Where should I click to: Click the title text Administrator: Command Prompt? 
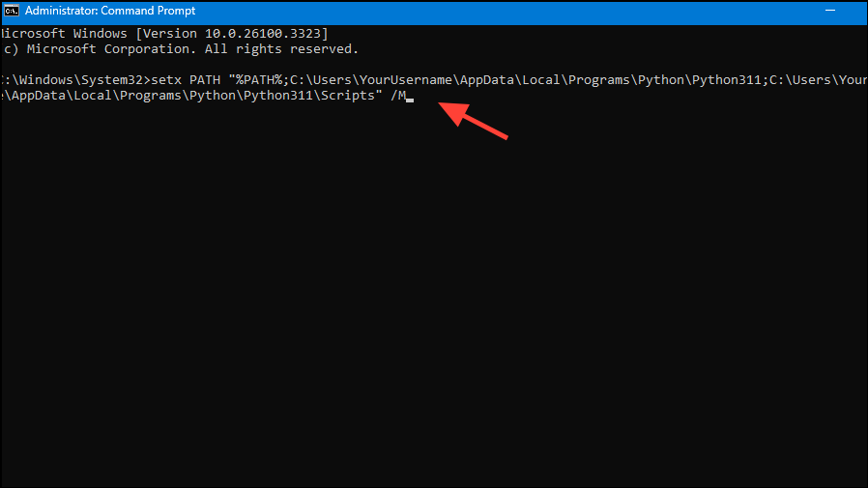point(109,11)
